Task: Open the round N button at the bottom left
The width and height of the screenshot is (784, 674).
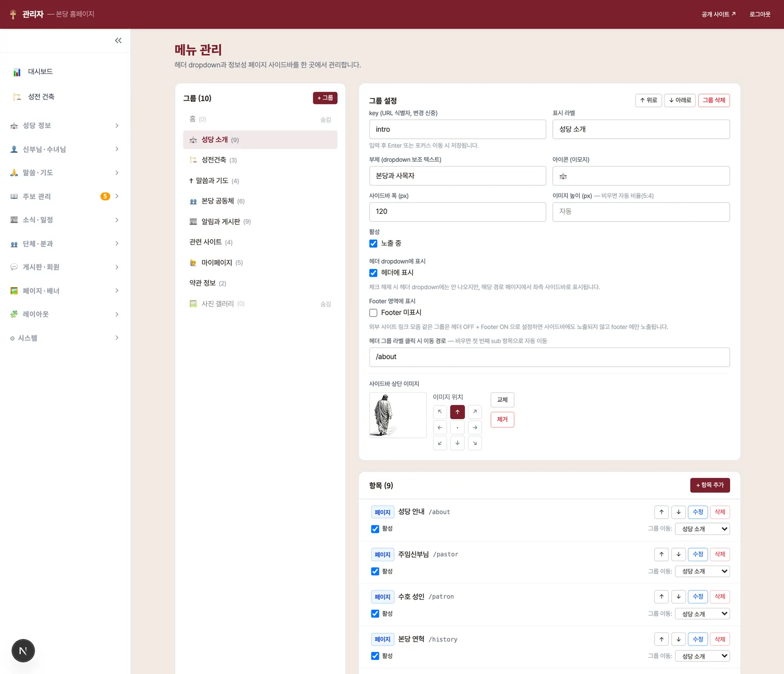Action: click(x=23, y=651)
